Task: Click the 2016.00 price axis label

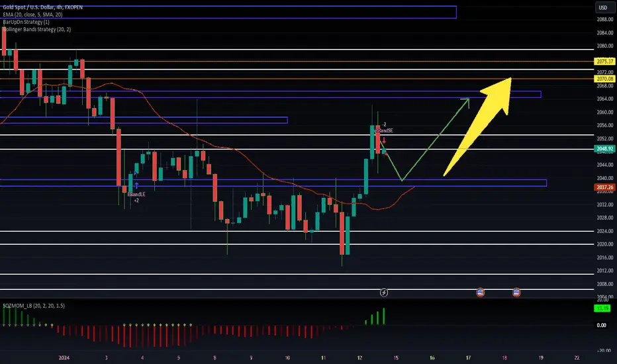Action: (x=605, y=257)
